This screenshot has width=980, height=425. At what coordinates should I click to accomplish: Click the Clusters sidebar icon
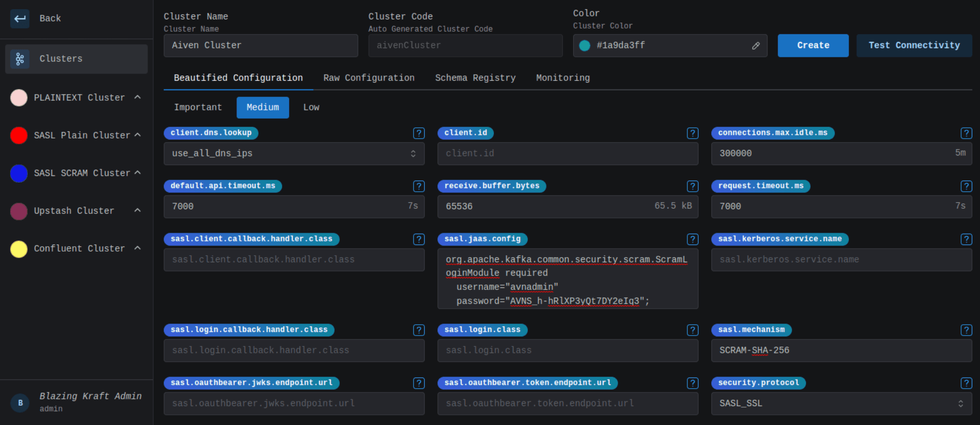(20, 59)
